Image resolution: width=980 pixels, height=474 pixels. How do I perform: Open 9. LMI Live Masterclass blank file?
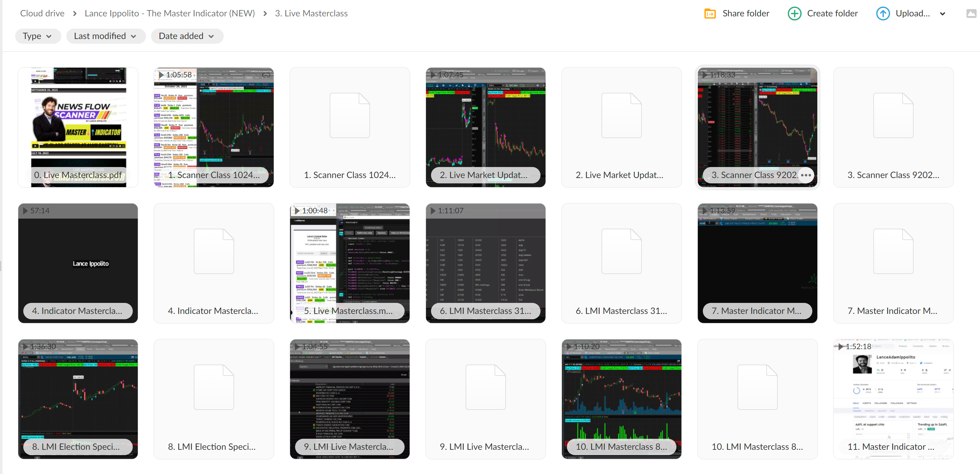[485, 399]
